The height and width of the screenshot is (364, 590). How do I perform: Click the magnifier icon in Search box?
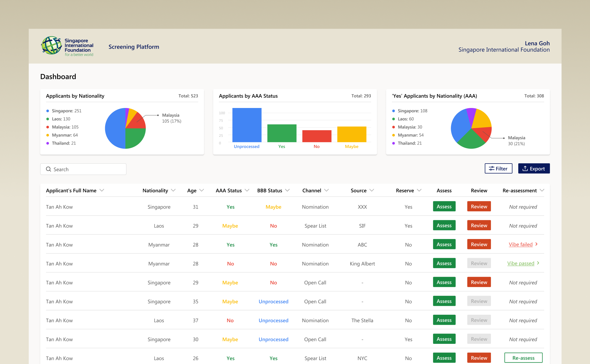click(x=49, y=169)
